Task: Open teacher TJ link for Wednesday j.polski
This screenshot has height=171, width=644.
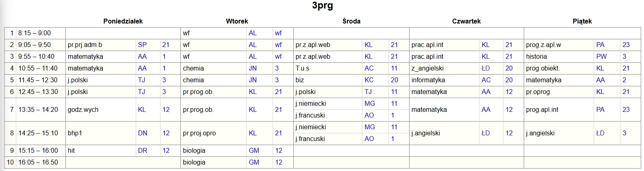Action: point(368,92)
